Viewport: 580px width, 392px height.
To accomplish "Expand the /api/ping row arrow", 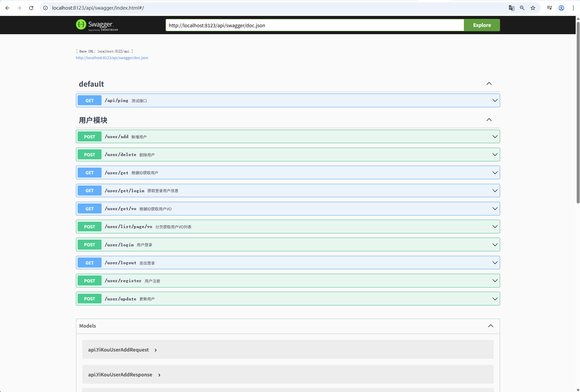I will coord(495,101).
